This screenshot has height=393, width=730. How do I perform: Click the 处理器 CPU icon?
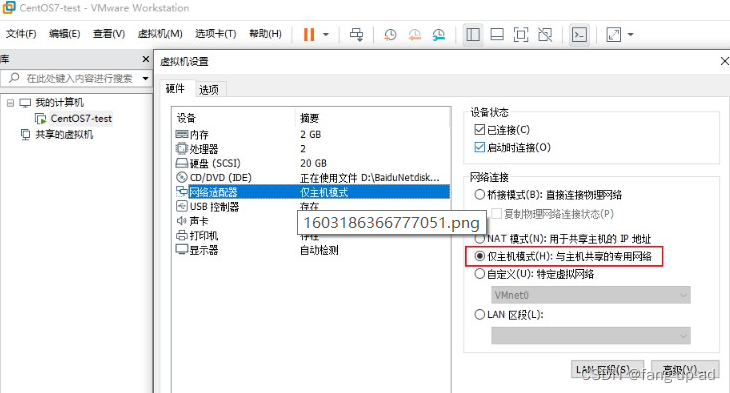(x=182, y=149)
